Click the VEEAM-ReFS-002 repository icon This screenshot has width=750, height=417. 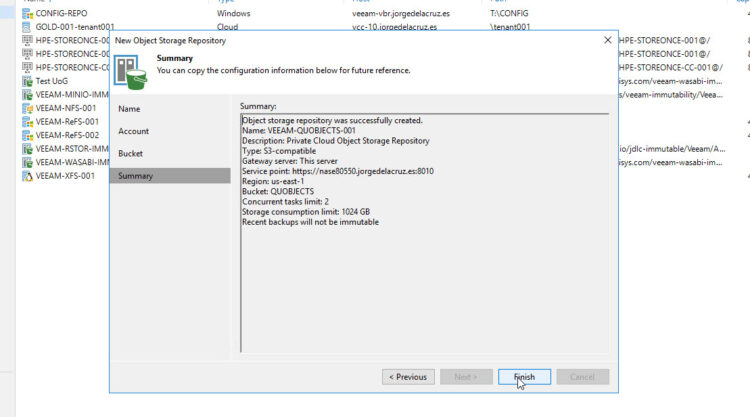click(x=28, y=135)
